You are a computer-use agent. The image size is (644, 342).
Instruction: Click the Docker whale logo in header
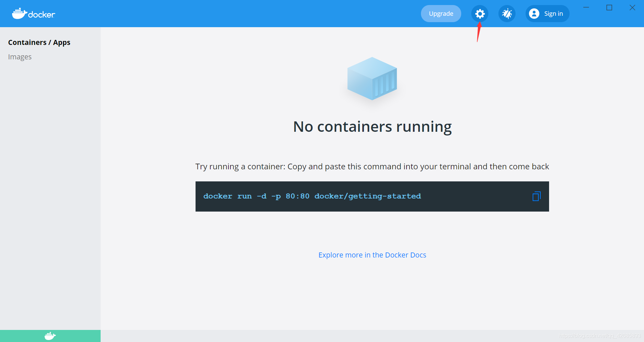pos(34,14)
